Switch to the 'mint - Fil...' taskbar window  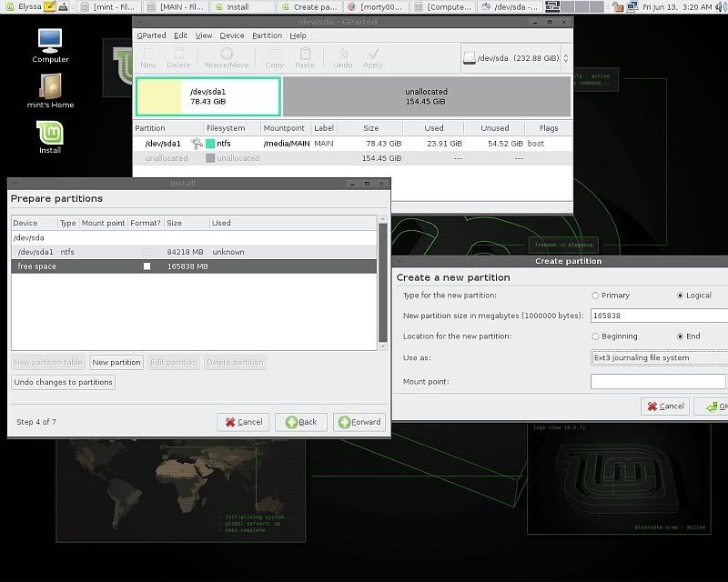[x=108, y=7]
